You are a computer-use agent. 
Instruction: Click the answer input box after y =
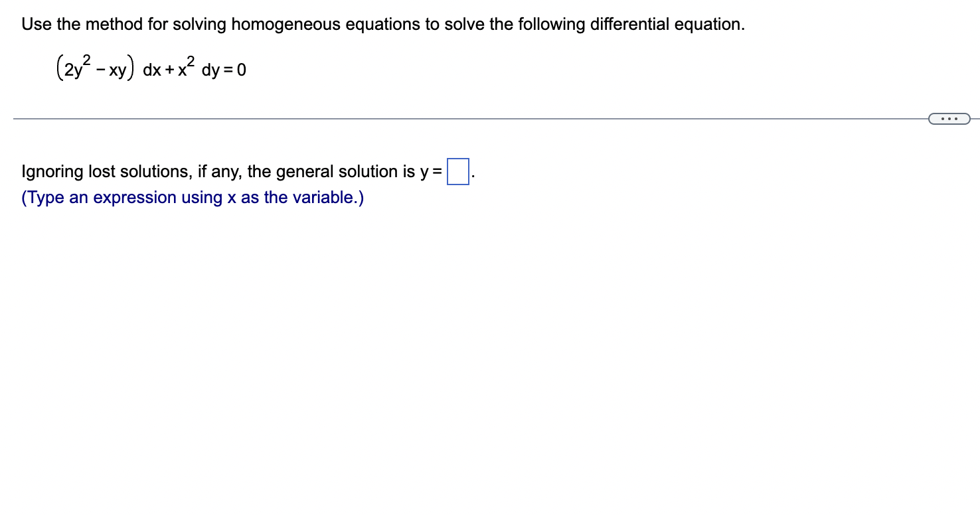[x=458, y=172]
